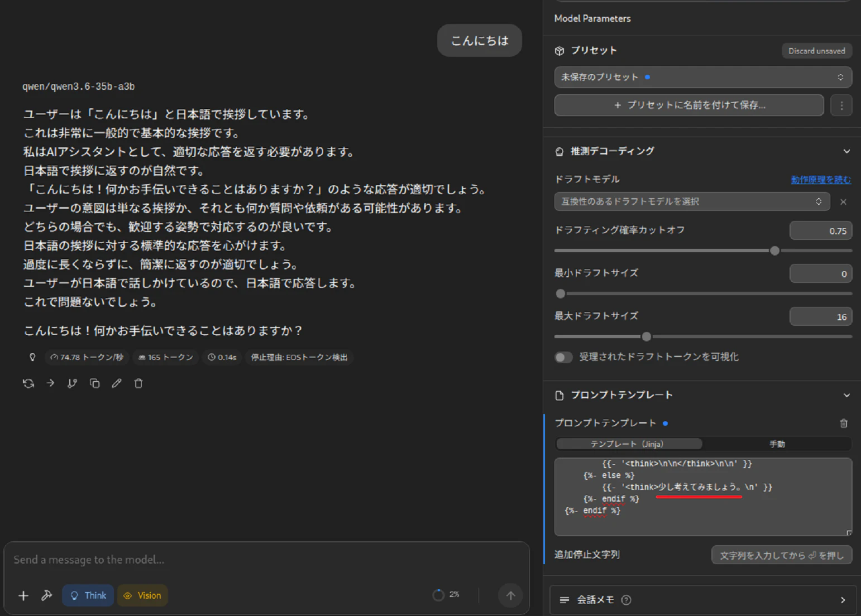Click the 追加停止文字列 input field
Image resolution: width=861 pixels, height=616 pixels.
coord(781,555)
